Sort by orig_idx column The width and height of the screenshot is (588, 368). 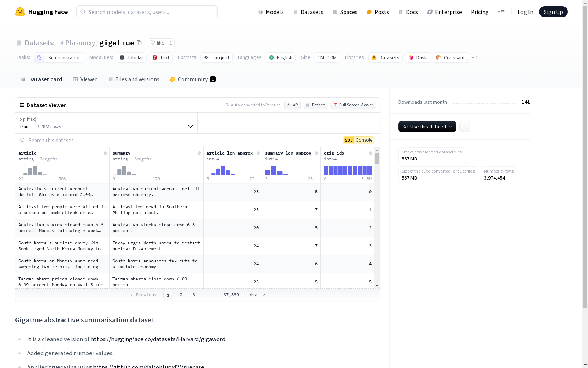370,153
